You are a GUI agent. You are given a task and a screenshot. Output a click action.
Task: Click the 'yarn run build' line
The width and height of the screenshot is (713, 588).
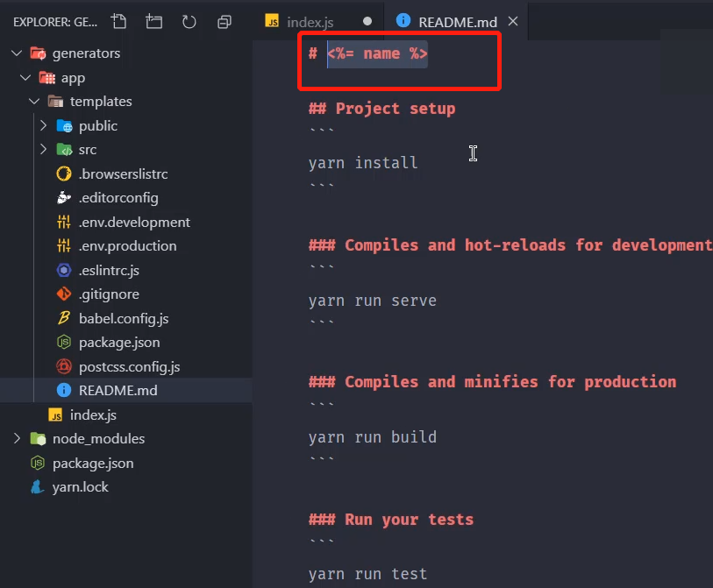(x=373, y=437)
